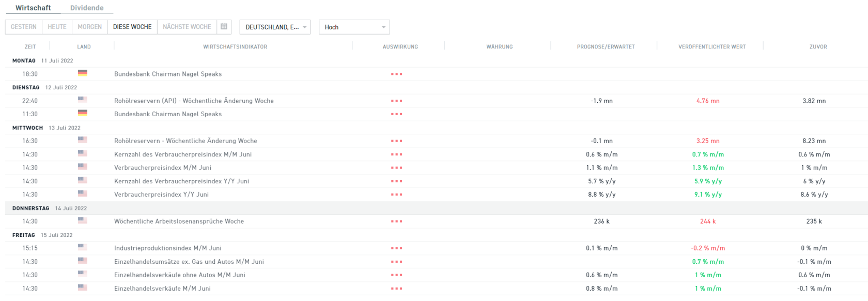
Task: Click US flag beside Rohölreservern (API) row
Action: pos(83,100)
